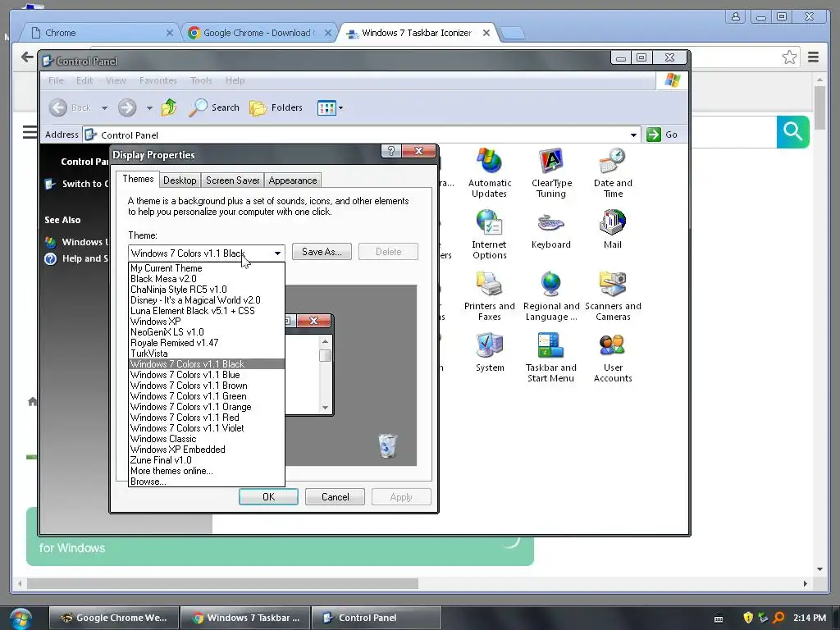Select the Themes tab

pyautogui.click(x=138, y=179)
